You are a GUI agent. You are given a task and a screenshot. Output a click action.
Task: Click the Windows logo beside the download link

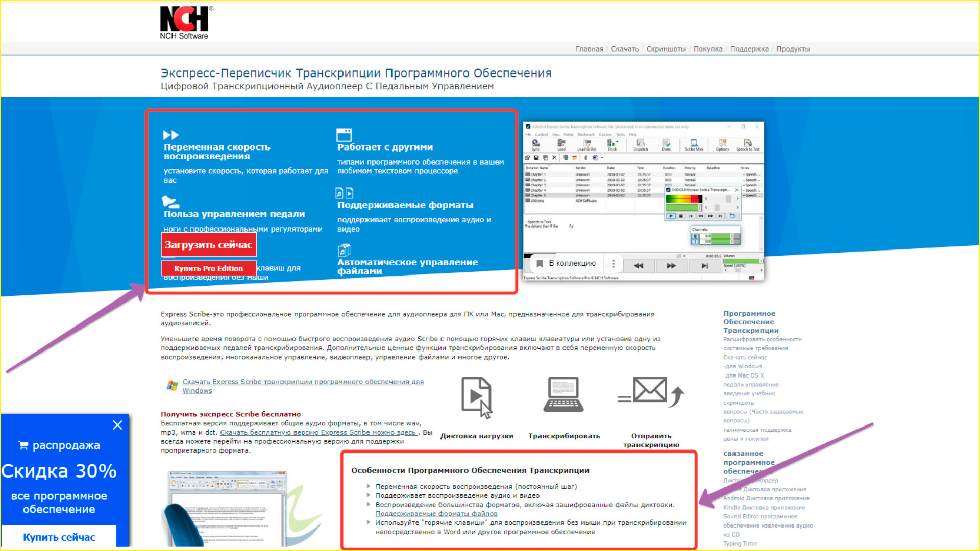172,386
